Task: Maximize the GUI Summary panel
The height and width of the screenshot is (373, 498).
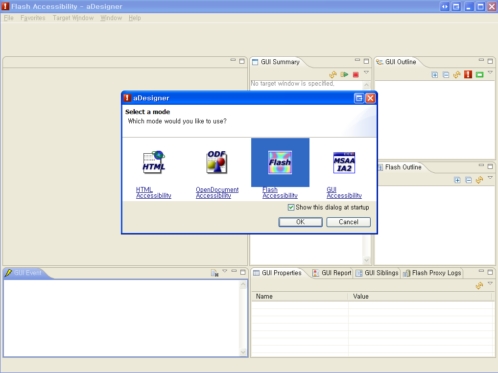Action: 366,61
